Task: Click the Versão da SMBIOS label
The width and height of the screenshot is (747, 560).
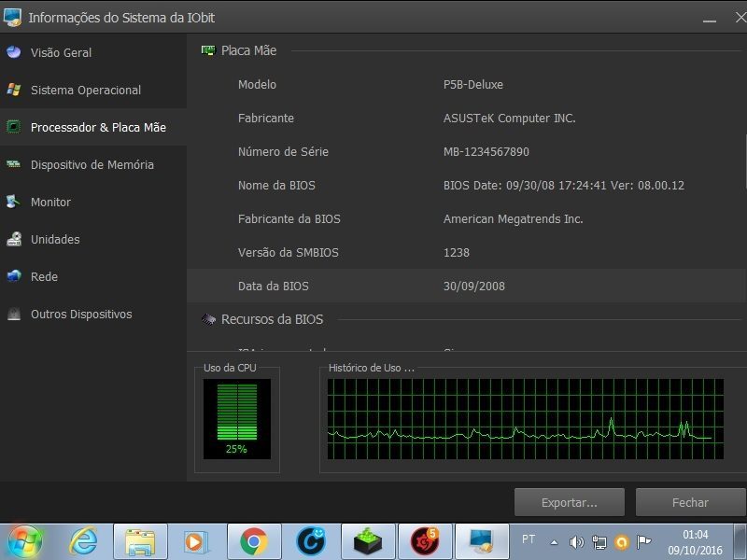Action: coord(289,252)
